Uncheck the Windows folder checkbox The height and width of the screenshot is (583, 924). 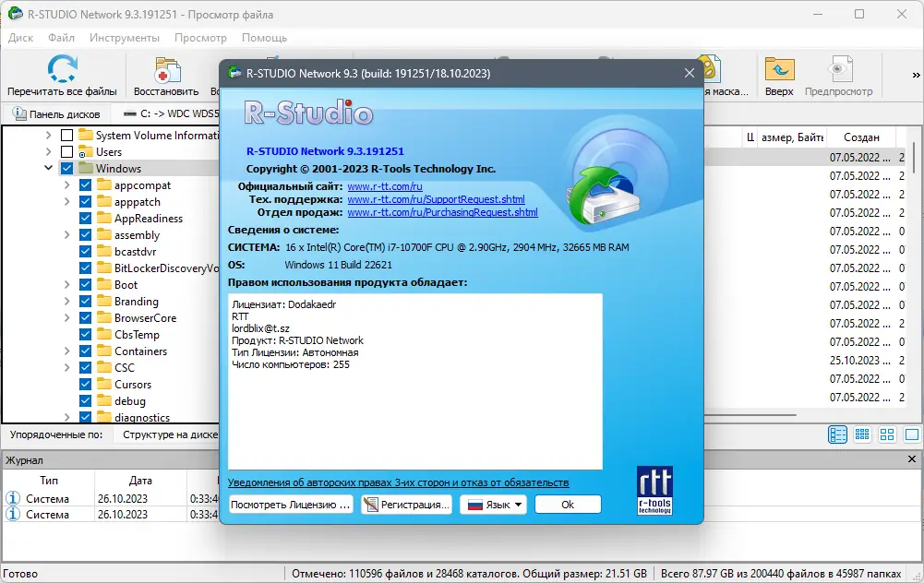coord(66,169)
